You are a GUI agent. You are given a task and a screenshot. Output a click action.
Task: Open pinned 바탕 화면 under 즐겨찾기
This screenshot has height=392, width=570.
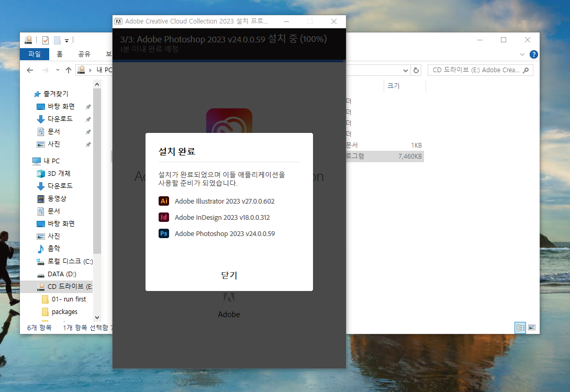click(61, 107)
